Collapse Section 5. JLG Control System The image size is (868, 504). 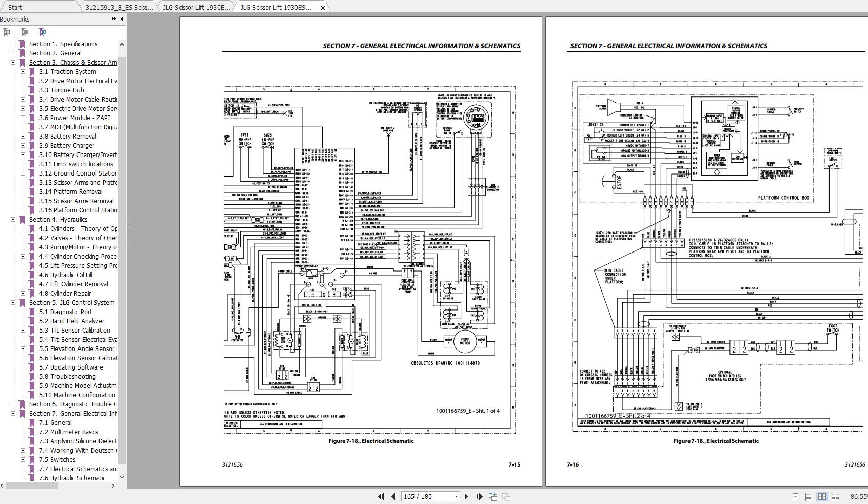click(13, 303)
